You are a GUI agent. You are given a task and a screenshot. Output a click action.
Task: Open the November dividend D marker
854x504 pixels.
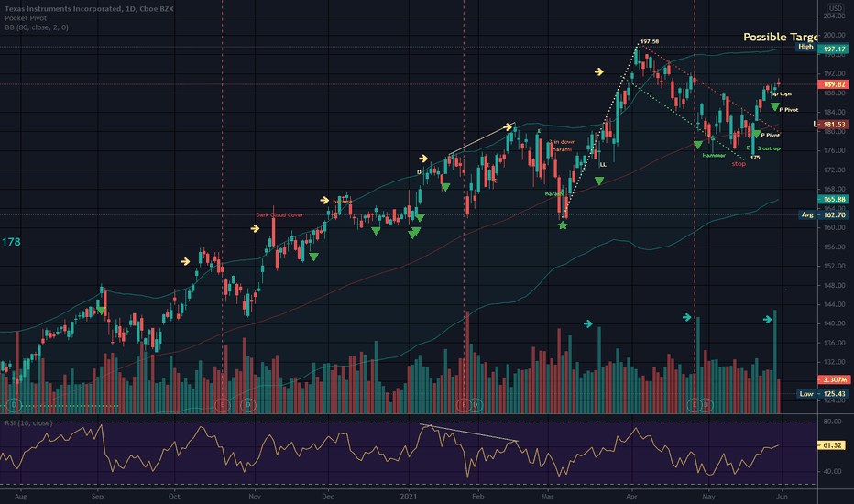pyautogui.click(x=248, y=405)
